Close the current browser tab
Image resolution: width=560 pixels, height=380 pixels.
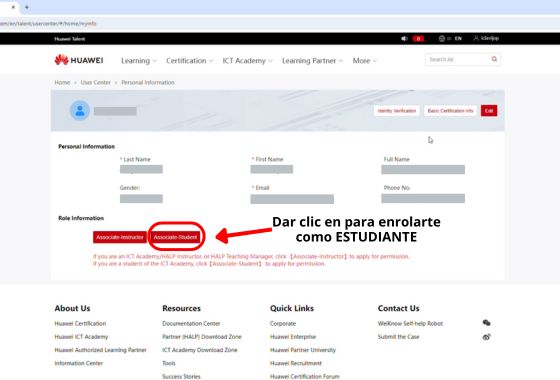click(13, 7)
